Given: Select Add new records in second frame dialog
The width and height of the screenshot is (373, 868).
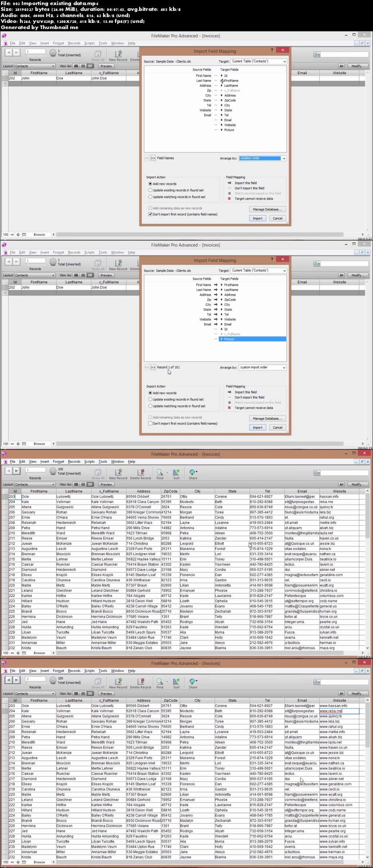Looking at the screenshot, I should 150,393.
